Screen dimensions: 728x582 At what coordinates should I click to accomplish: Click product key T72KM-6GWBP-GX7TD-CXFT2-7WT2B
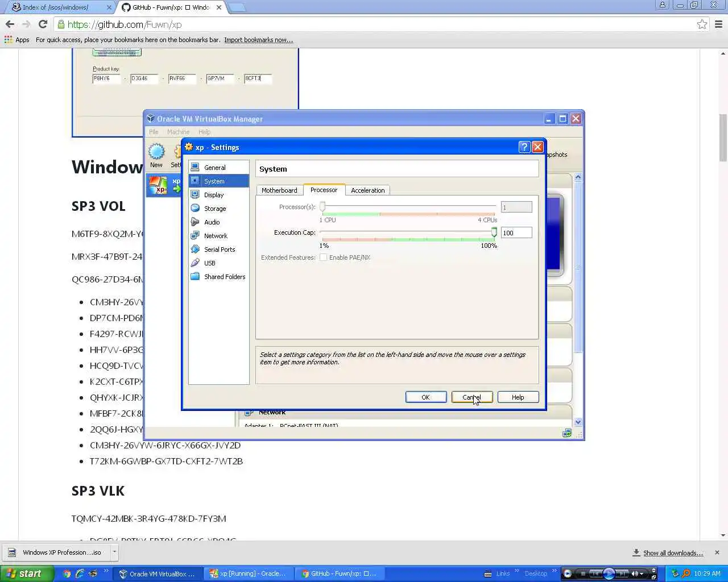166,461
